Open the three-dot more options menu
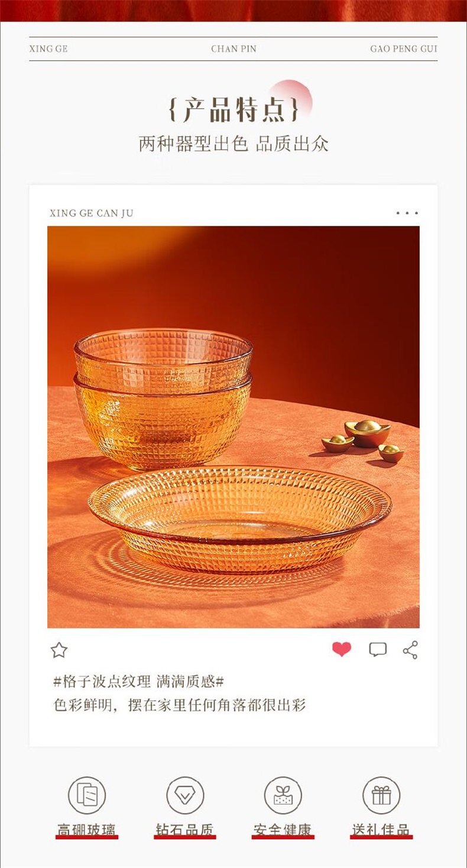The width and height of the screenshot is (467, 868). pyautogui.click(x=407, y=213)
